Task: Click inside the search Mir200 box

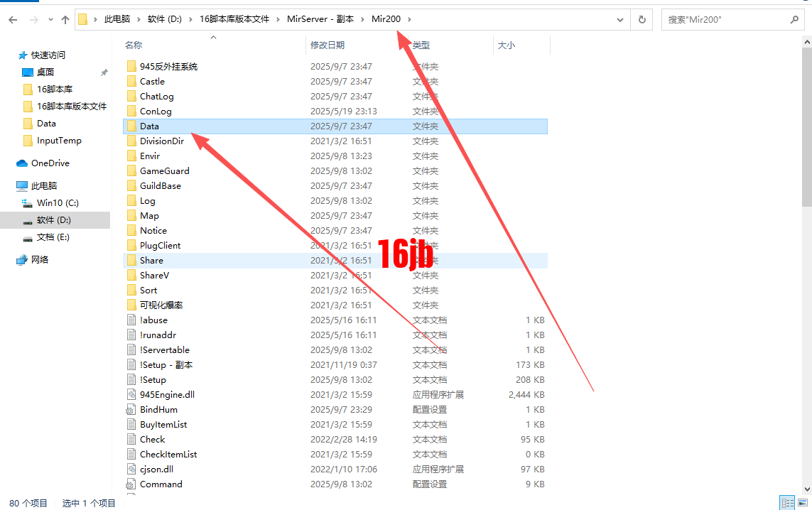Action: tap(718, 19)
